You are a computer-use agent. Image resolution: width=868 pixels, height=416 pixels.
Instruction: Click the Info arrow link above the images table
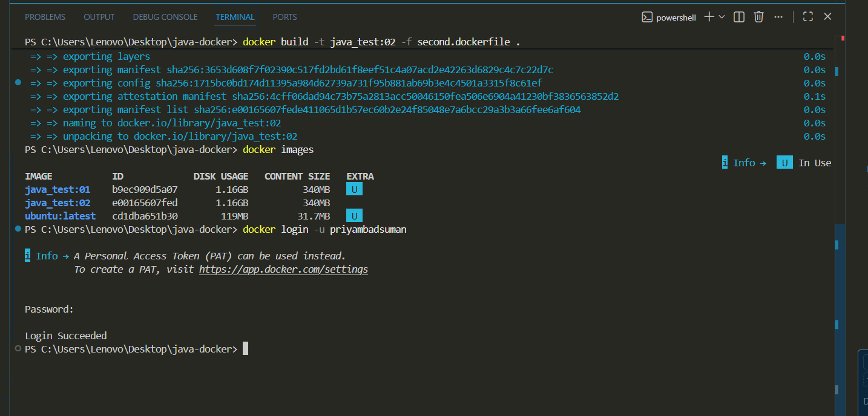click(744, 162)
